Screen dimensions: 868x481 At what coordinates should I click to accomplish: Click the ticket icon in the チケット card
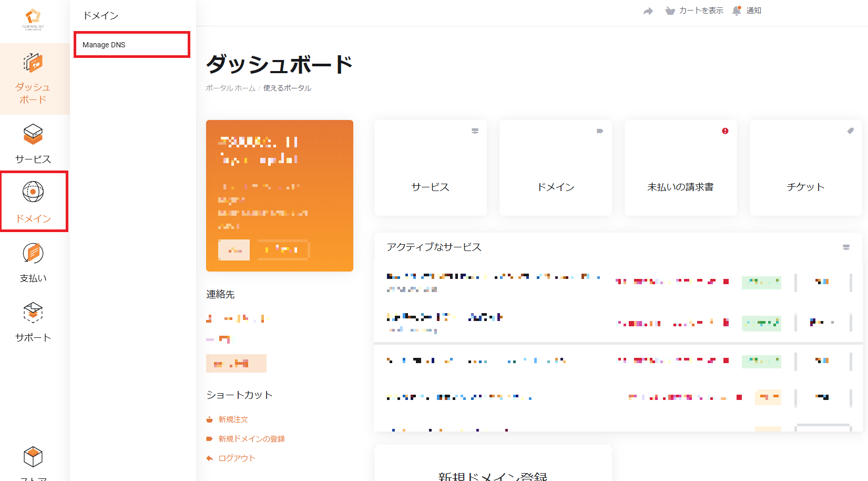[x=850, y=131]
